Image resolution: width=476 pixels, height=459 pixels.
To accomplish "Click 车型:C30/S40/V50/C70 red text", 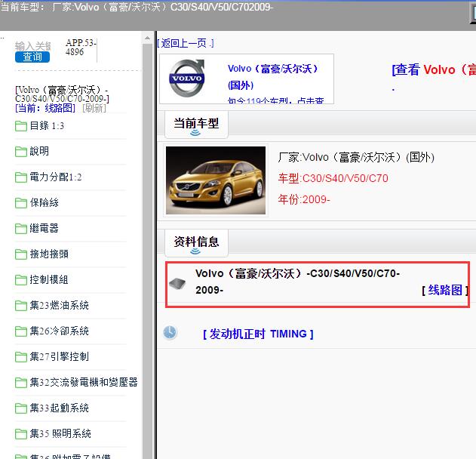I will pyautogui.click(x=333, y=178).
